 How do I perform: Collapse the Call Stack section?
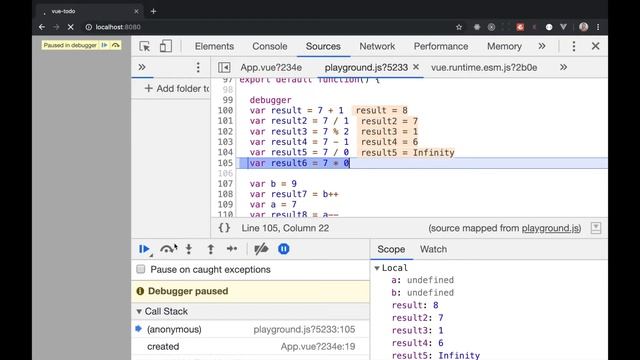139,311
